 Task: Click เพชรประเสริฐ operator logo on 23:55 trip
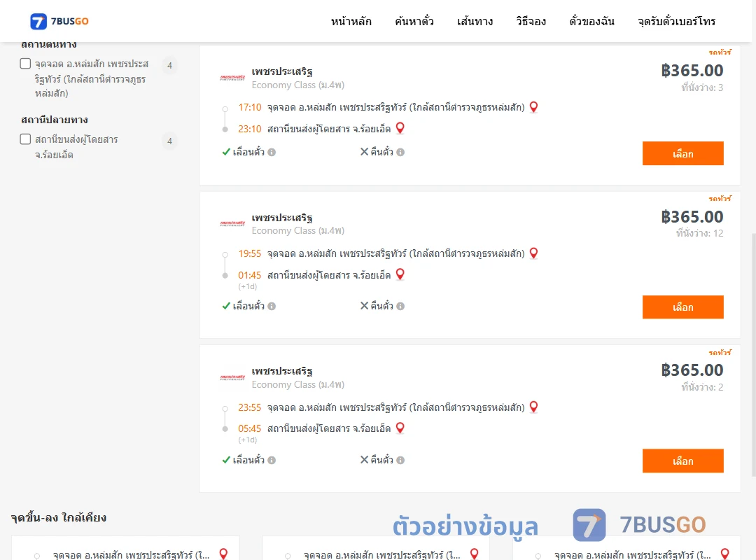click(232, 378)
